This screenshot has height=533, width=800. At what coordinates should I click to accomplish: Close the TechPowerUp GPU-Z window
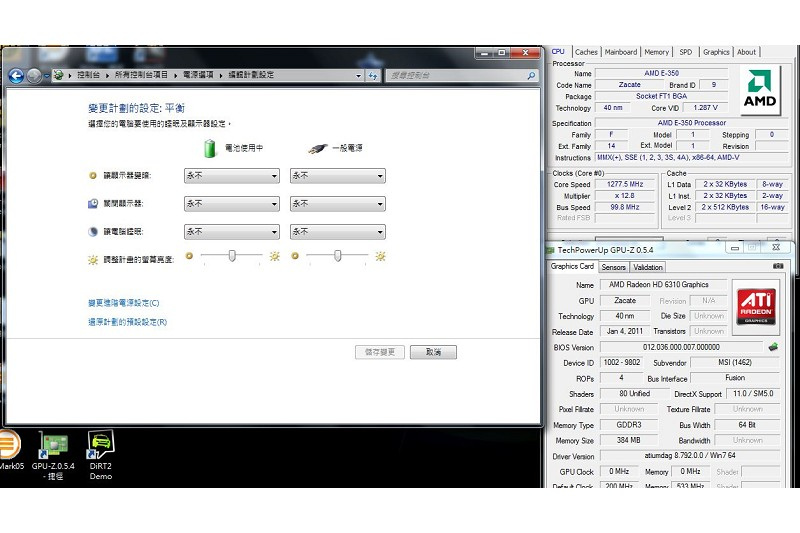[776, 247]
